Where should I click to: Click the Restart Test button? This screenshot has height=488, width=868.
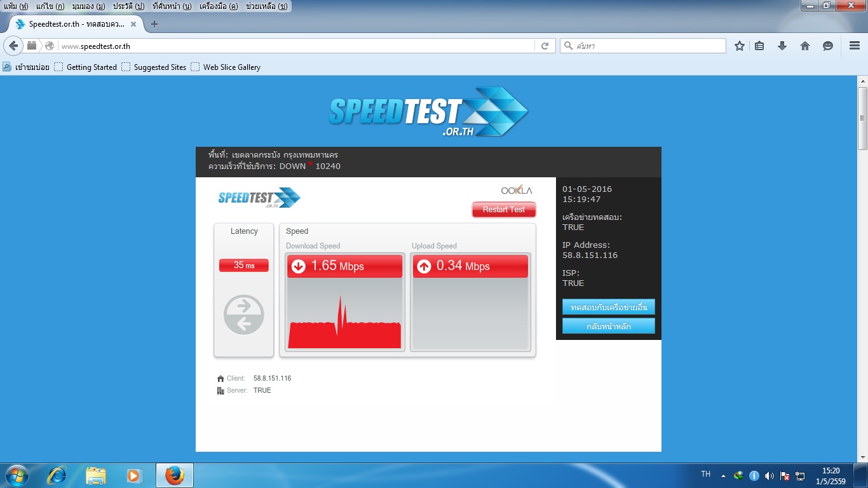504,210
